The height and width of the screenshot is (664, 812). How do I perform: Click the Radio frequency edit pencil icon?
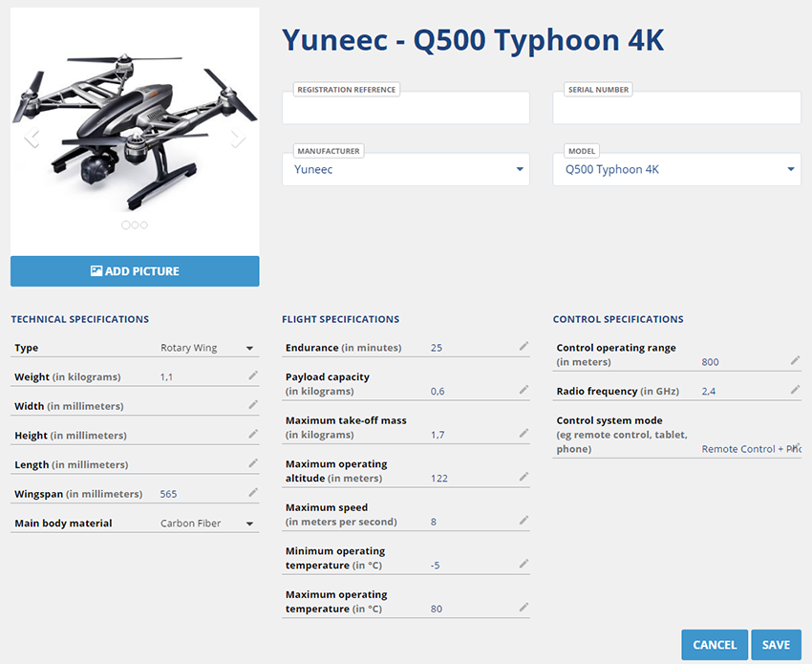pos(796,390)
